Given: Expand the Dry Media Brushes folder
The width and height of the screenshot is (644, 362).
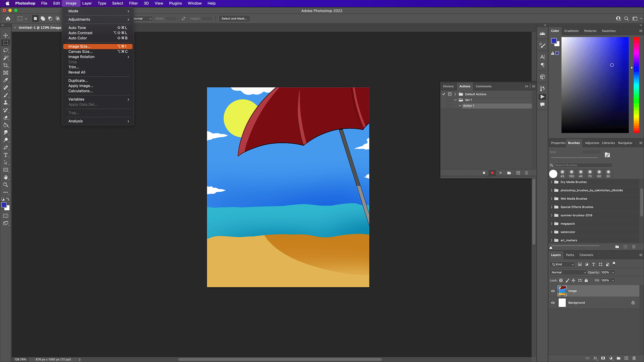Looking at the screenshot, I should click(x=551, y=182).
